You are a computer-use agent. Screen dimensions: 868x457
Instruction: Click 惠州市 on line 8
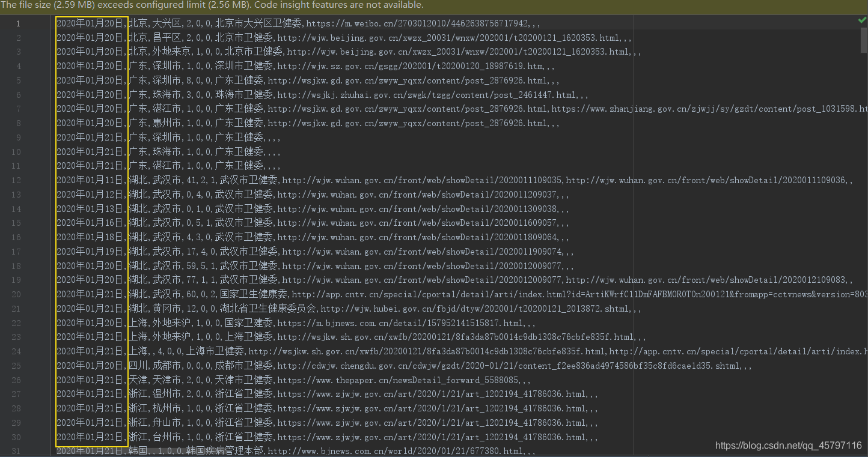[167, 123]
